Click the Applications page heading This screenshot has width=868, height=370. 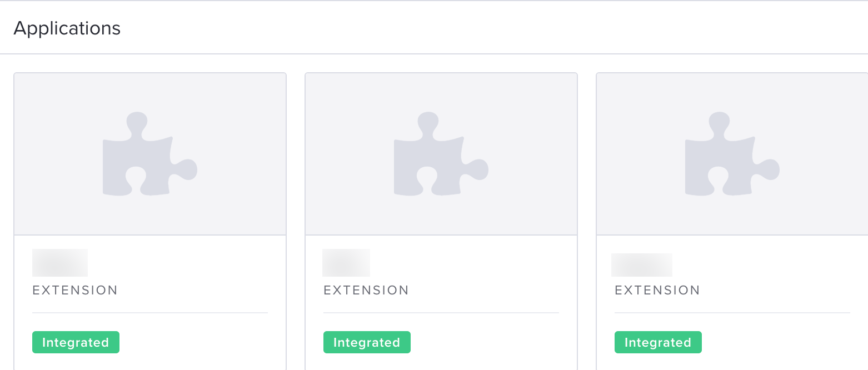click(67, 28)
